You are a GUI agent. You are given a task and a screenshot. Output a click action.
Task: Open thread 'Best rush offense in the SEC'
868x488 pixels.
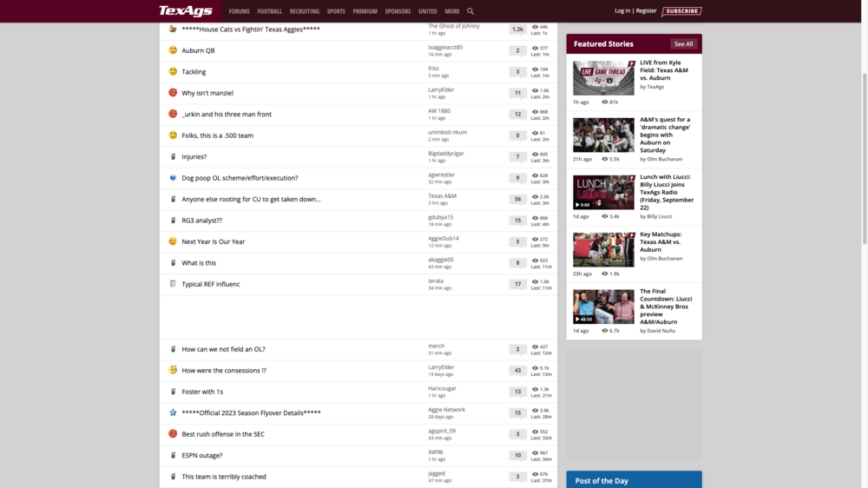[x=223, y=434]
